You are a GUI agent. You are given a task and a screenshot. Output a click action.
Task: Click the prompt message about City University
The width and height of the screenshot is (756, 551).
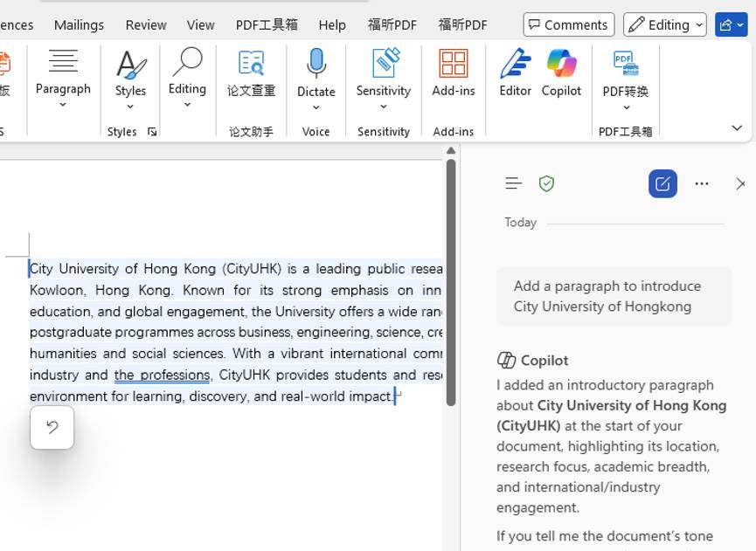(614, 296)
